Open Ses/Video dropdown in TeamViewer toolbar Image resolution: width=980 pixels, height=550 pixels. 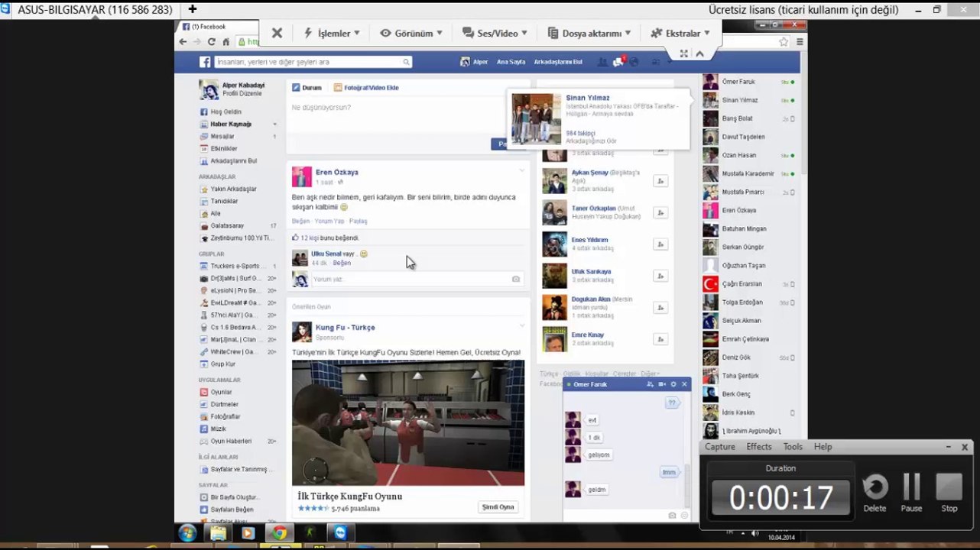pos(495,33)
